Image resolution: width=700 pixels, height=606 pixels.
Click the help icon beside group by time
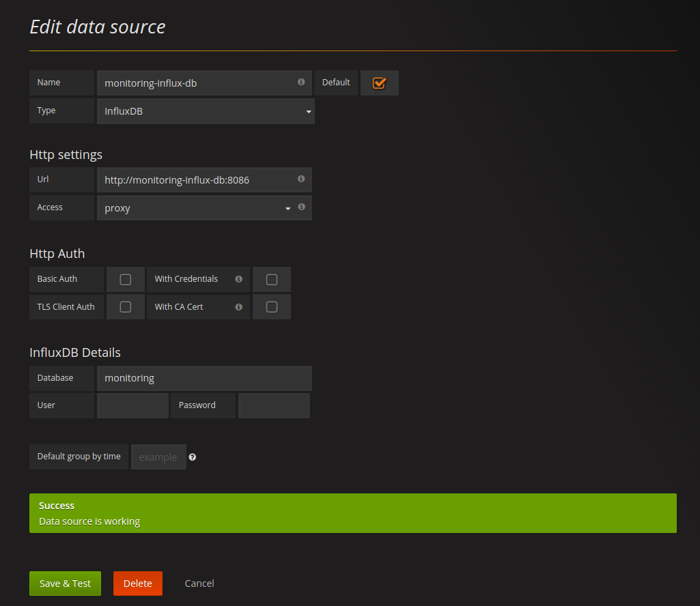coord(193,457)
